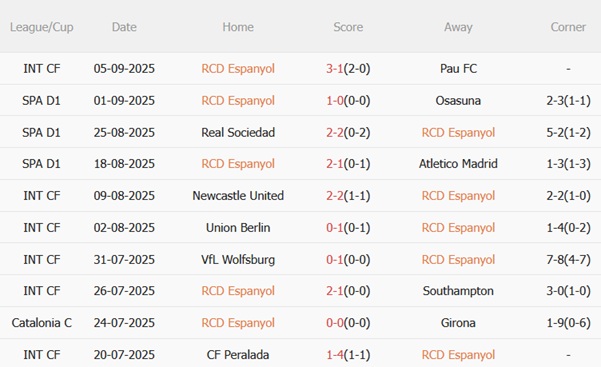Click Newcastle United team name
Viewport: 601px width, 367px height.
(x=238, y=196)
